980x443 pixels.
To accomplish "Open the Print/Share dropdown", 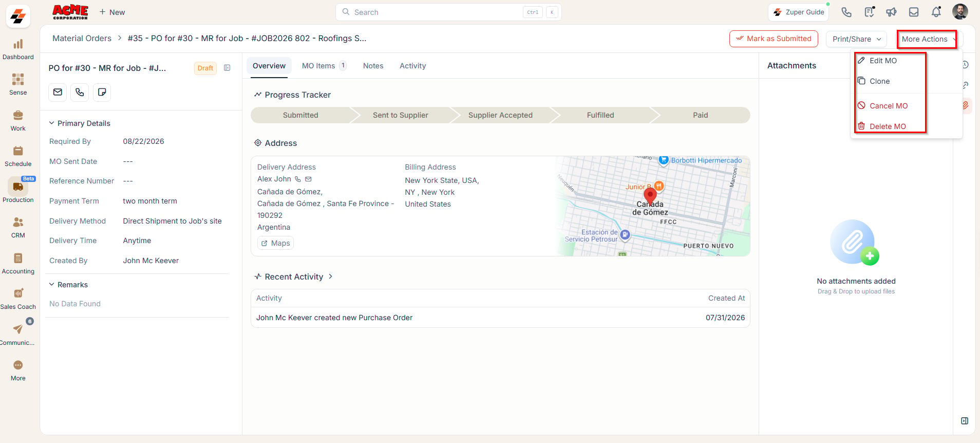I will point(857,39).
